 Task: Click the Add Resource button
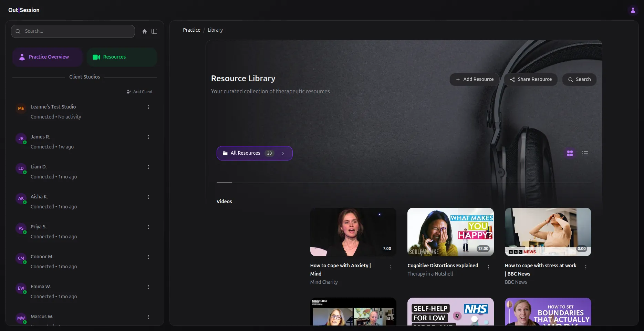[x=474, y=79]
